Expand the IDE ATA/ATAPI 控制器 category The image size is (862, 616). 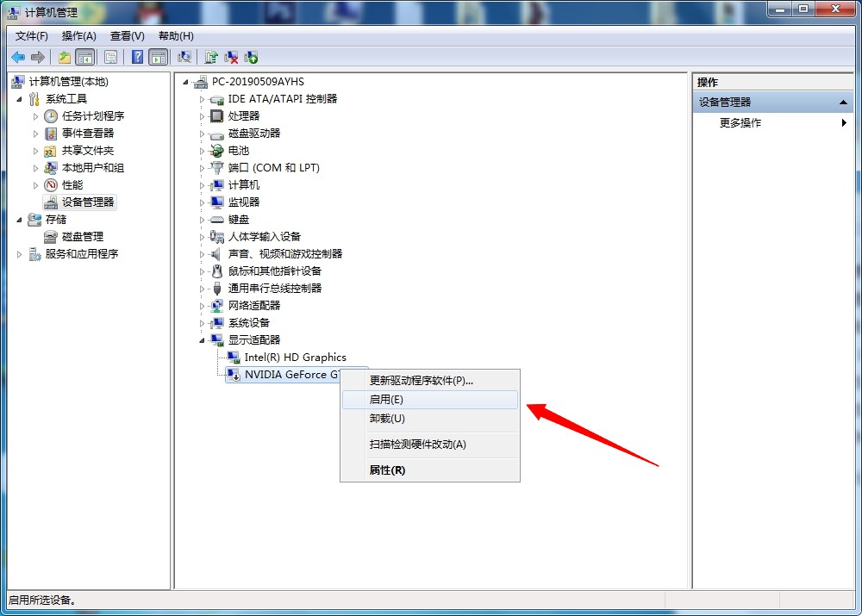(202, 99)
